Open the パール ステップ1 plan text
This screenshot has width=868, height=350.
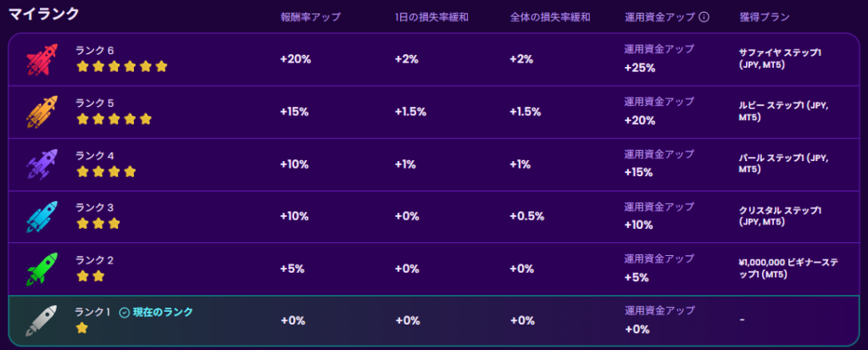click(780, 164)
